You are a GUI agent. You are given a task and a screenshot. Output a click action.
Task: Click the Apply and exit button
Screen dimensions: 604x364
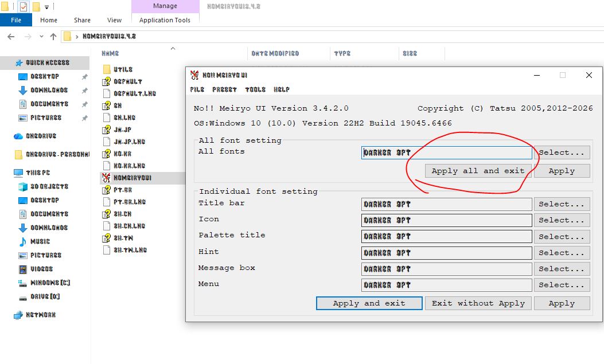[x=369, y=303]
